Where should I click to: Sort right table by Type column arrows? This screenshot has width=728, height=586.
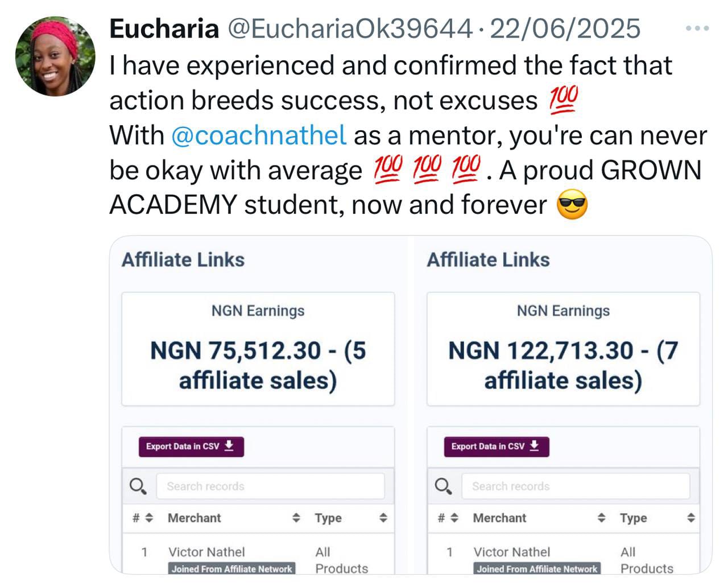(691, 518)
